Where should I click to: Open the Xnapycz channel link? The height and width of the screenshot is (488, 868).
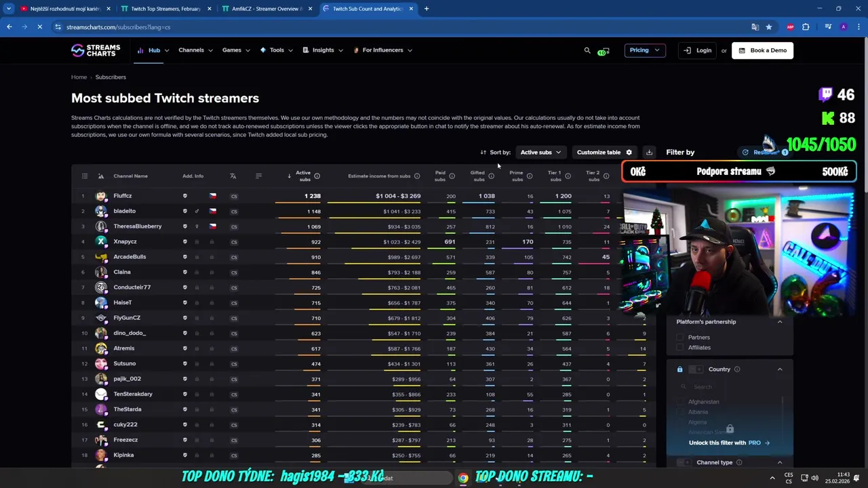pos(125,242)
